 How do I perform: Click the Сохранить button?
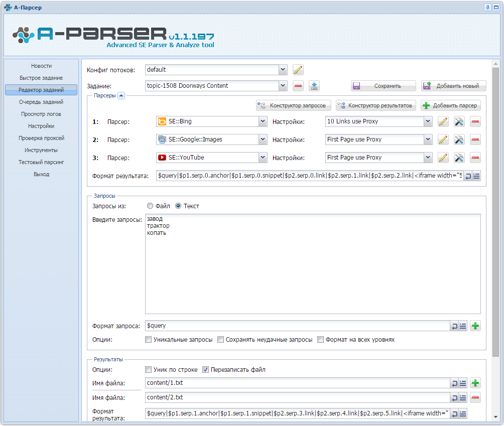pyautogui.click(x=384, y=86)
